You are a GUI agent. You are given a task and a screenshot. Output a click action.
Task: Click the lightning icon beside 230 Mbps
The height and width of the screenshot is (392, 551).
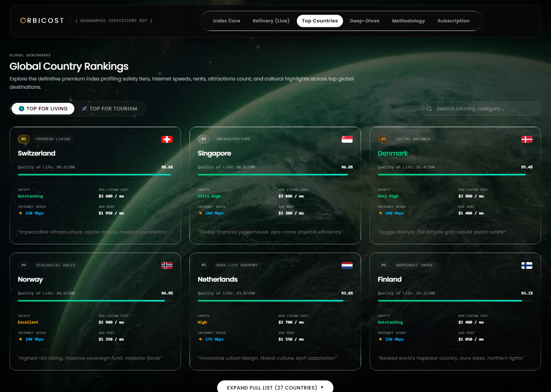coord(20,213)
